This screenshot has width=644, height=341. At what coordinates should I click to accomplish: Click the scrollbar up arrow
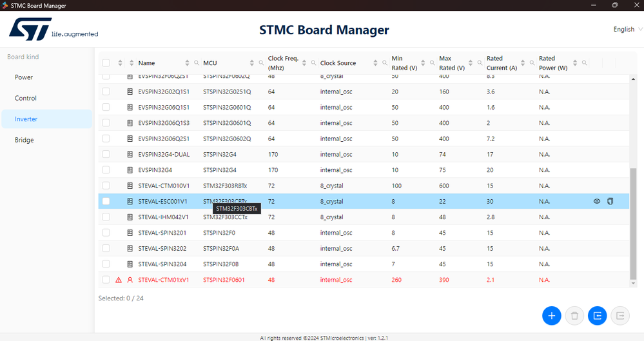[x=633, y=79]
